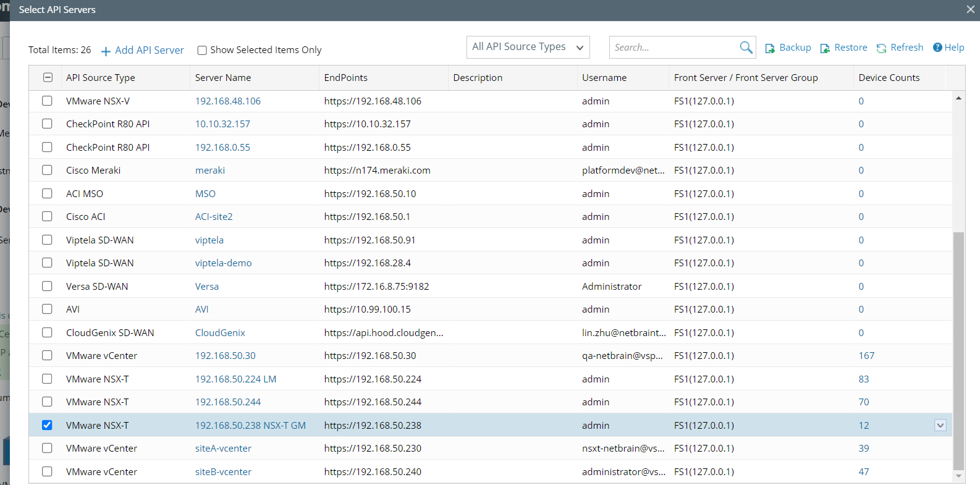Image resolution: width=980 pixels, height=485 pixels.
Task: Open the ACI-site2 server link
Action: click(214, 216)
